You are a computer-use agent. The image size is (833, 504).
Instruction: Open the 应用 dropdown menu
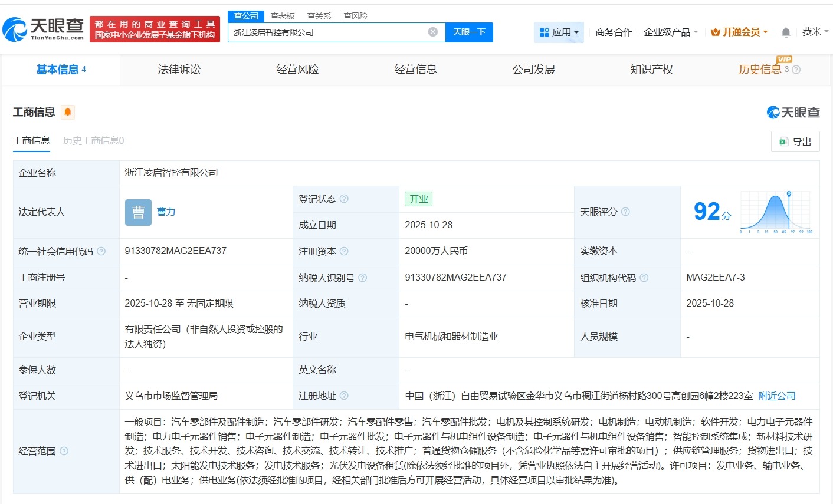(559, 32)
